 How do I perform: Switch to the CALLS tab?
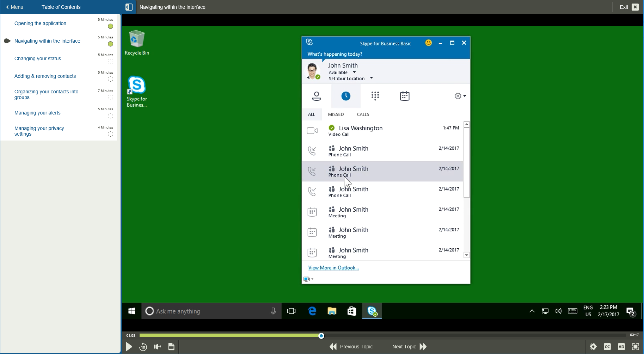363,114
